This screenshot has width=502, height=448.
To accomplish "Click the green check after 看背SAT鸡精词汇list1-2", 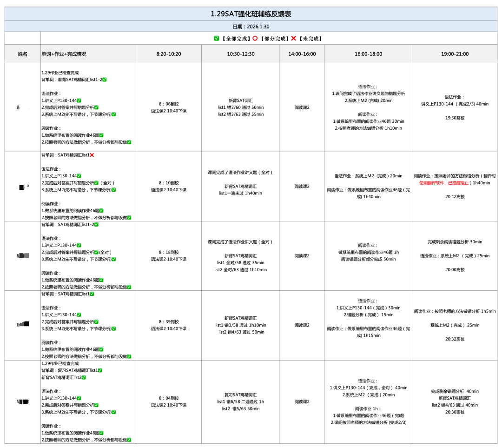I will coord(105,80).
